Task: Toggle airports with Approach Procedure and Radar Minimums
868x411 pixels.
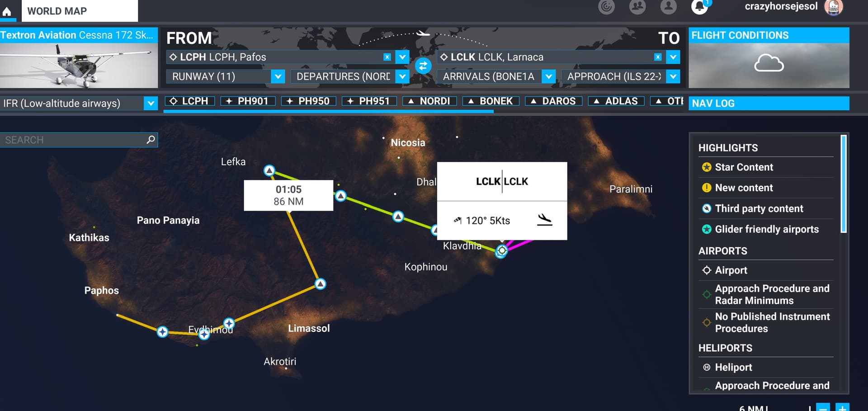Action: click(766, 294)
